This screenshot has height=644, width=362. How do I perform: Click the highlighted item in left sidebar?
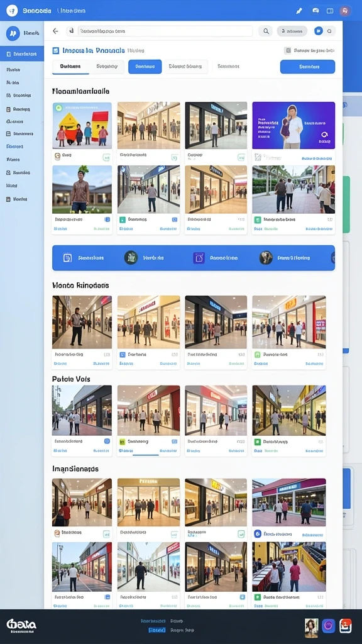(x=22, y=54)
